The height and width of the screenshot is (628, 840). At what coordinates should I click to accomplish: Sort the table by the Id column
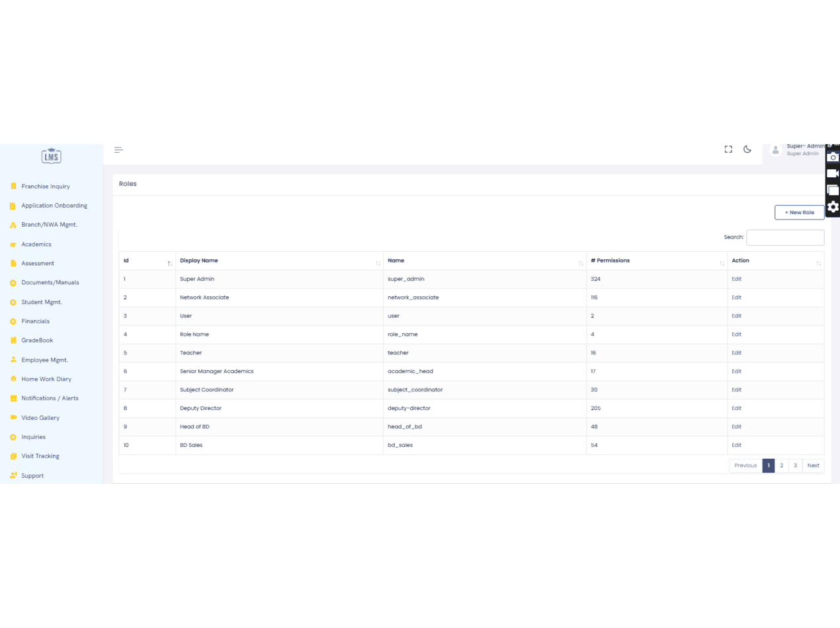pyautogui.click(x=147, y=260)
